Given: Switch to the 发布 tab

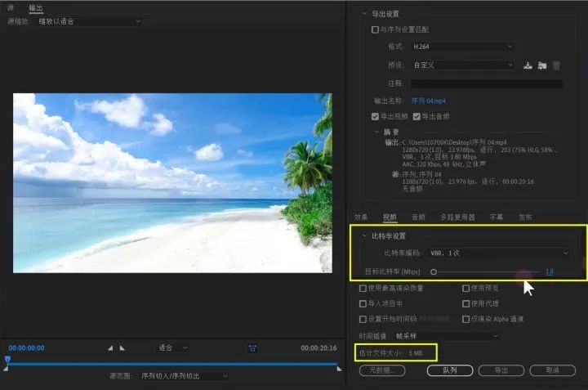Looking at the screenshot, I should click(x=525, y=217).
